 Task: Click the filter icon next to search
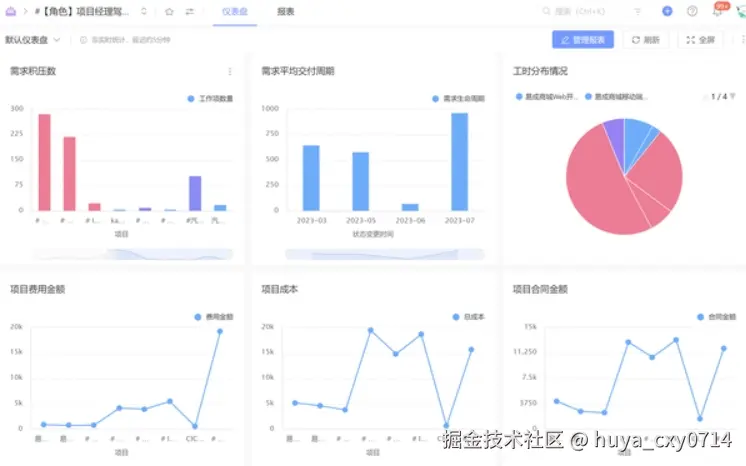[x=638, y=11]
